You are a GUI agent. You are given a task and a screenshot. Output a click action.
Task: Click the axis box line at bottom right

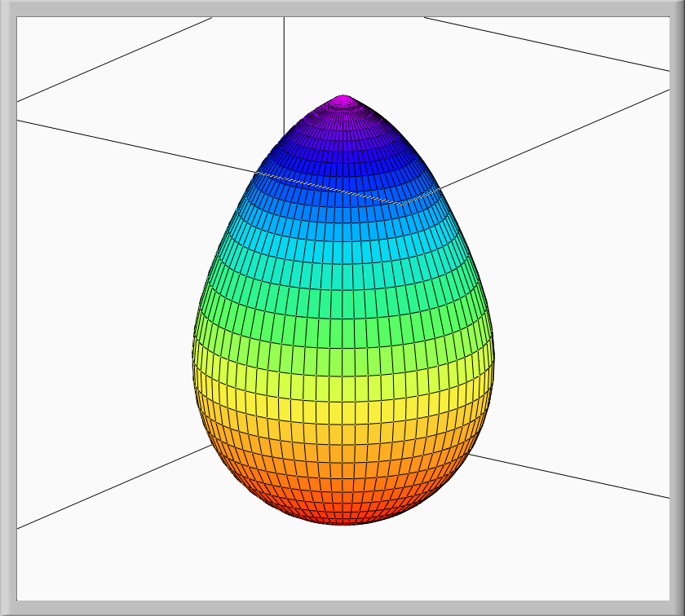click(571, 476)
